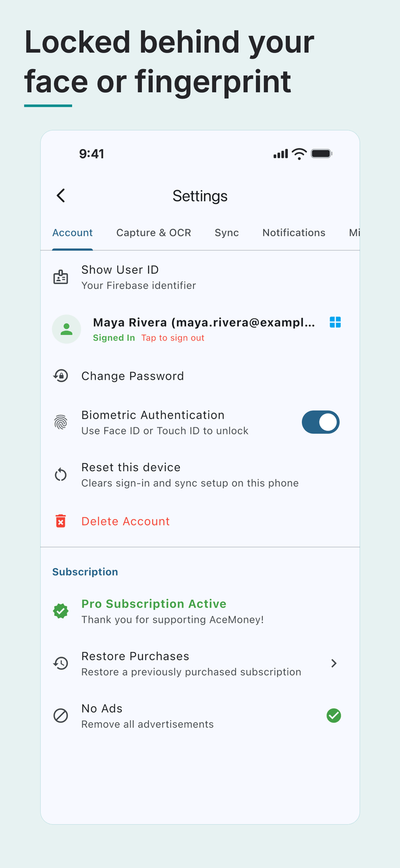This screenshot has height=868, width=400.
Task: Turn off Biometric Authentication switch
Action: click(321, 422)
